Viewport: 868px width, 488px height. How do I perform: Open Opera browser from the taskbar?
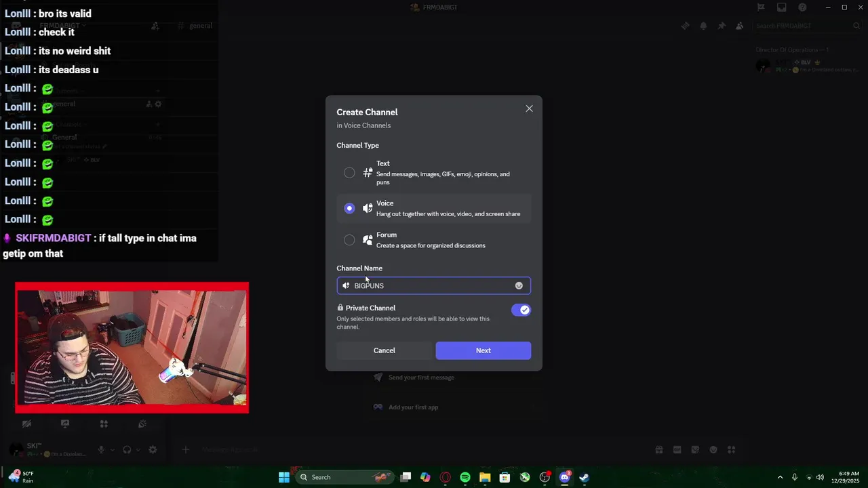(446, 477)
